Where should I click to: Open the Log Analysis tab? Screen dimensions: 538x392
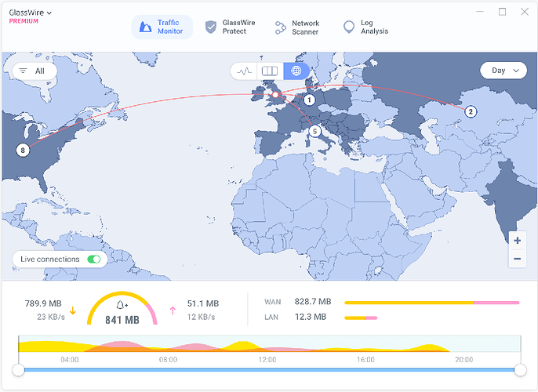click(x=366, y=27)
